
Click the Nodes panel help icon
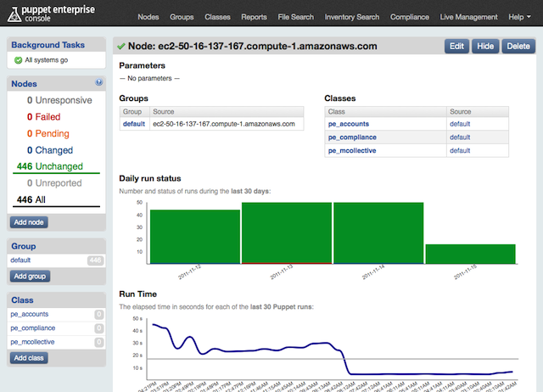coord(99,83)
